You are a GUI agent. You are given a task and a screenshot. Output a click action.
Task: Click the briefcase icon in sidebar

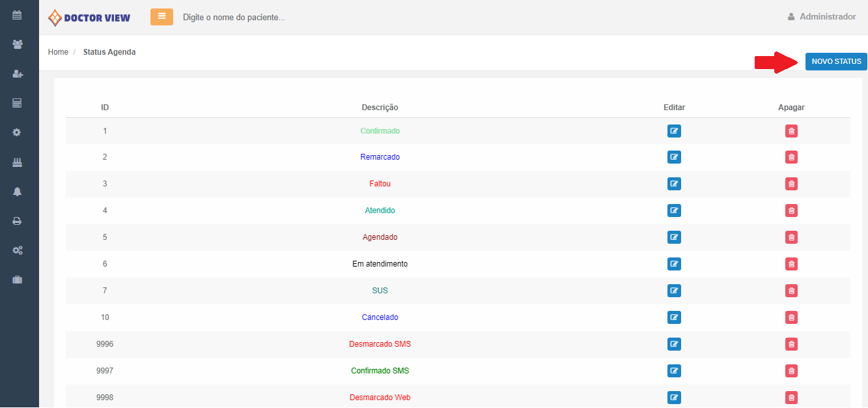[18, 280]
